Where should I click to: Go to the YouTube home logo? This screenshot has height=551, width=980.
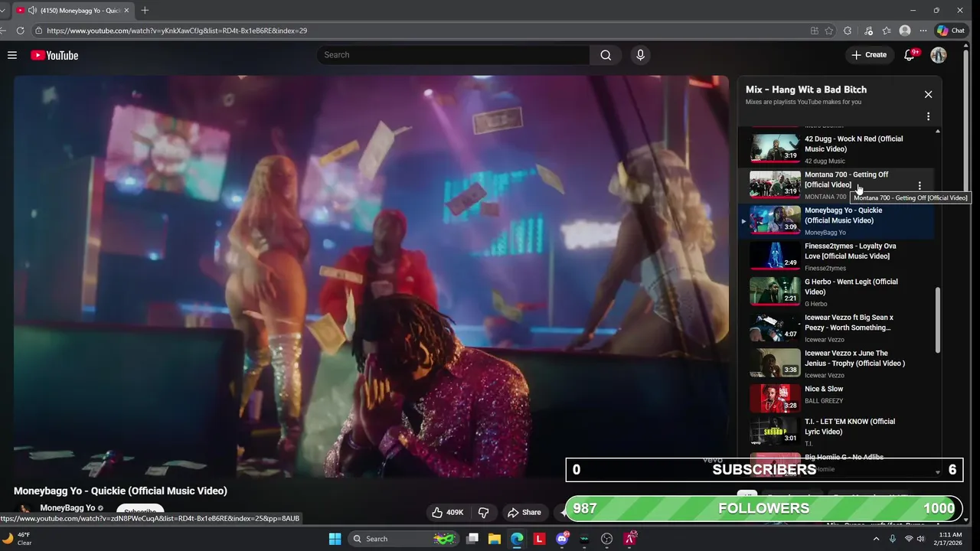[54, 55]
